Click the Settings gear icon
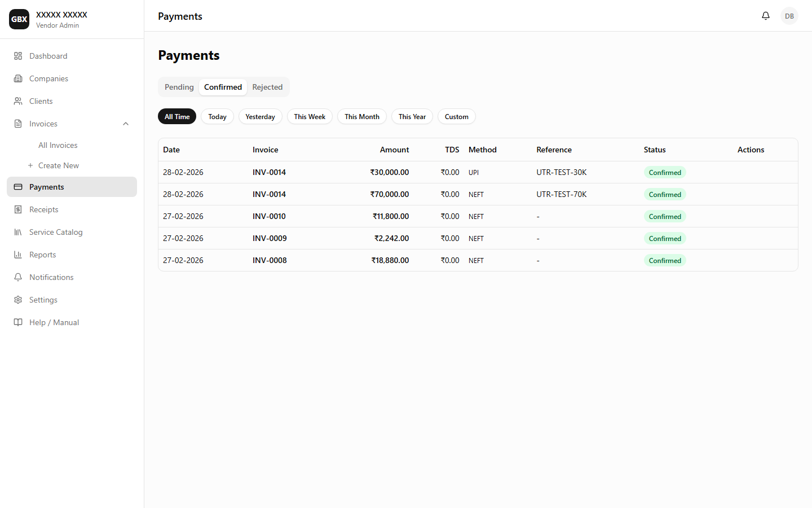The height and width of the screenshot is (508, 812). [x=18, y=300]
